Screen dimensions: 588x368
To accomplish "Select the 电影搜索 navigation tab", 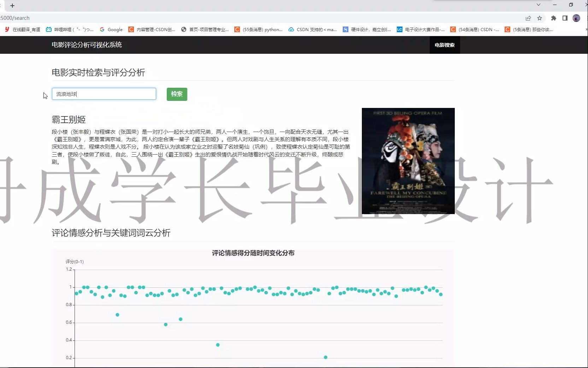I will click(x=445, y=45).
